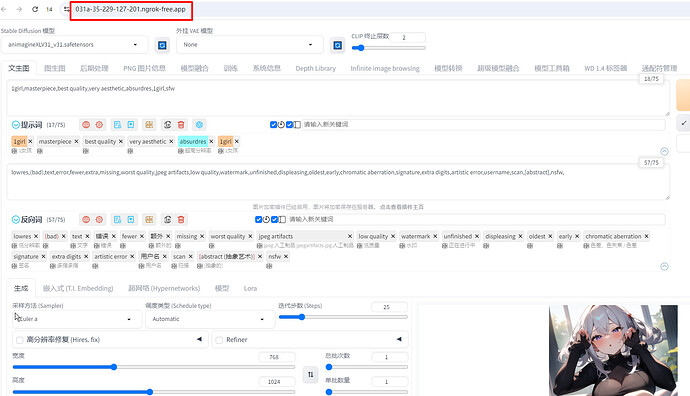The width and height of the screenshot is (690, 396).
Task: Adjust the width 宽度 slider
Action: [154, 367]
